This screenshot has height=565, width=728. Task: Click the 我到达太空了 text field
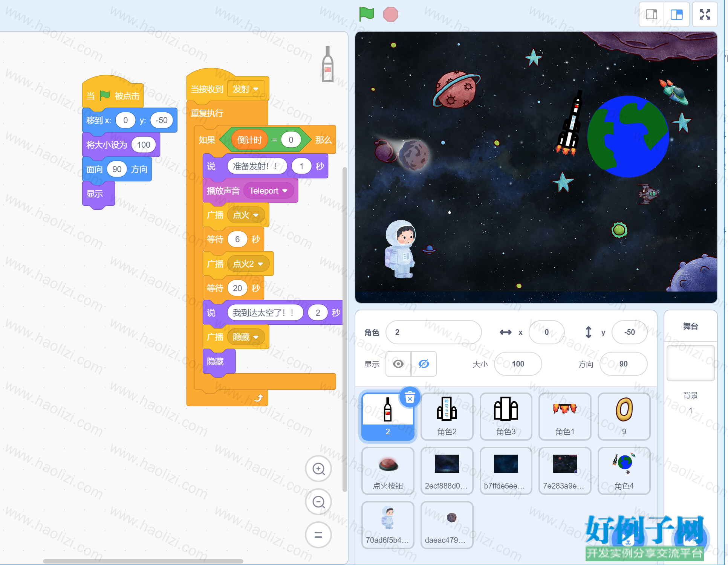coord(265,313)
